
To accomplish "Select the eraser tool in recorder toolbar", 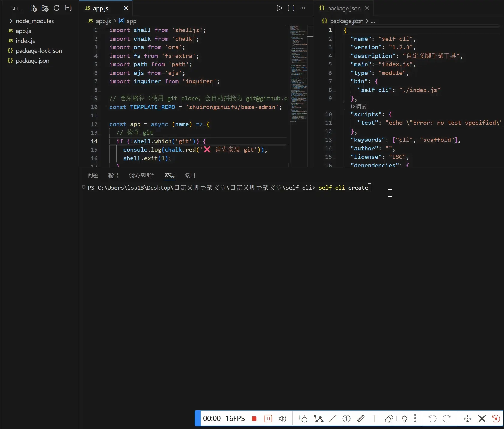I will (389, 419).
